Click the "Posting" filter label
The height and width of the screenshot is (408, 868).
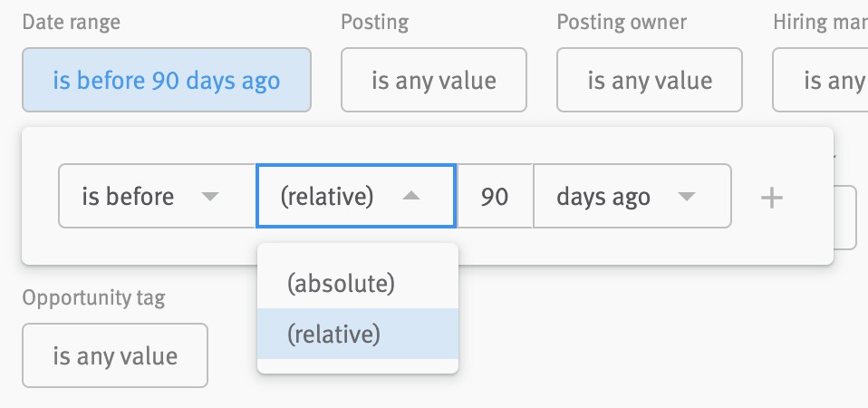pyautogui.click(x=374, y=22)
